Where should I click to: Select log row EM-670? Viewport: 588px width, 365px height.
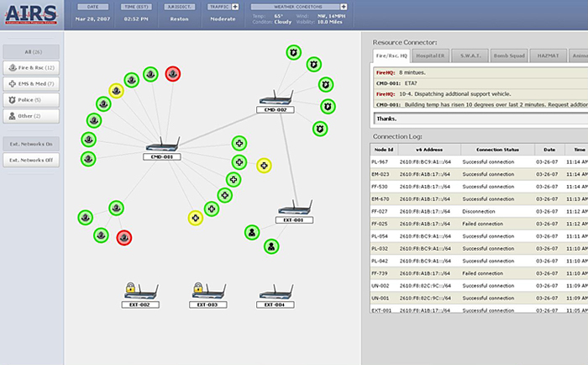click(x=479, y=199)
